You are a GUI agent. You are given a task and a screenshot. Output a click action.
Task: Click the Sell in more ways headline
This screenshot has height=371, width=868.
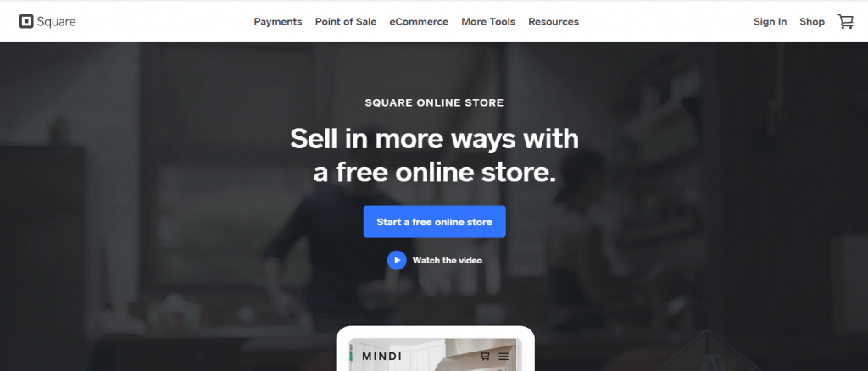435,155
